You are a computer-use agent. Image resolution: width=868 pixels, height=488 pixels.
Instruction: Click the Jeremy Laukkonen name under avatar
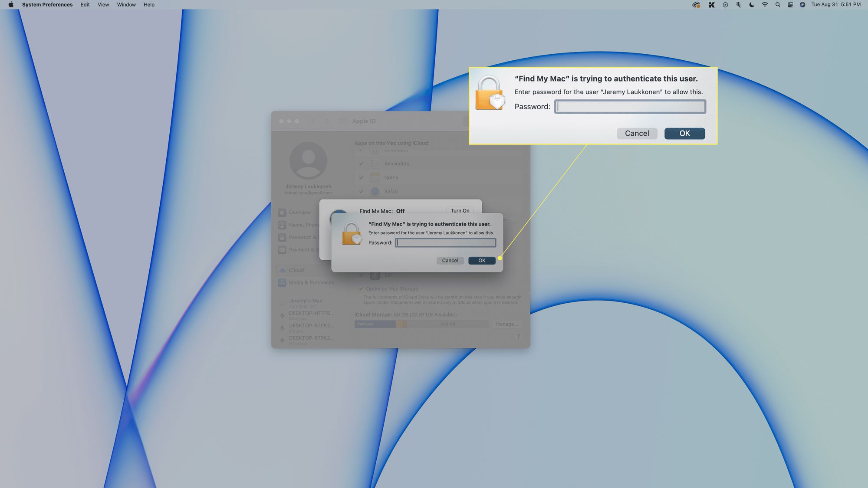pyautogui.click(x=308, y=187)
